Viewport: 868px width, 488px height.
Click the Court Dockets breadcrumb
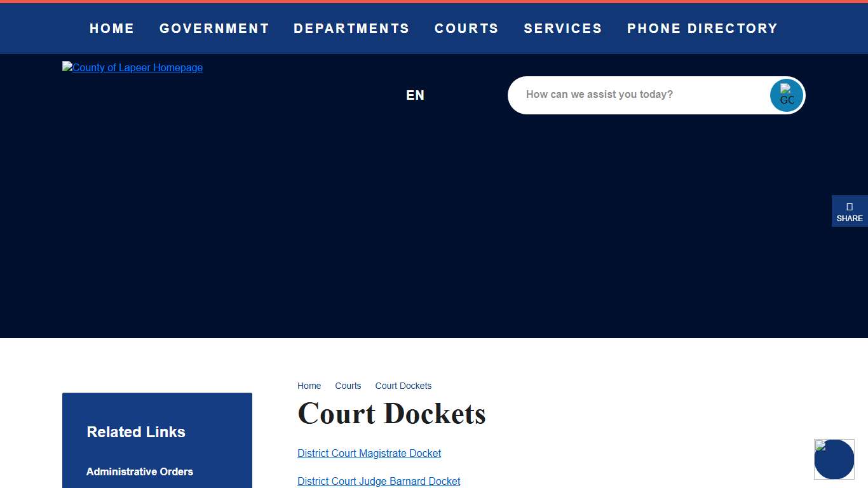(403, 386)
